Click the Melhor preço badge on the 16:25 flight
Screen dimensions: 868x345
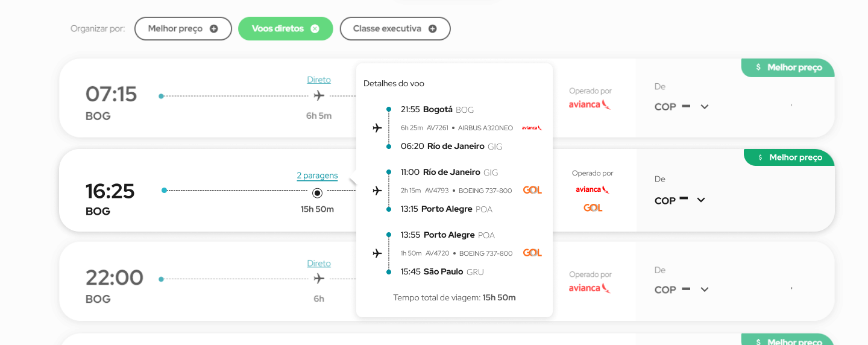789,157
